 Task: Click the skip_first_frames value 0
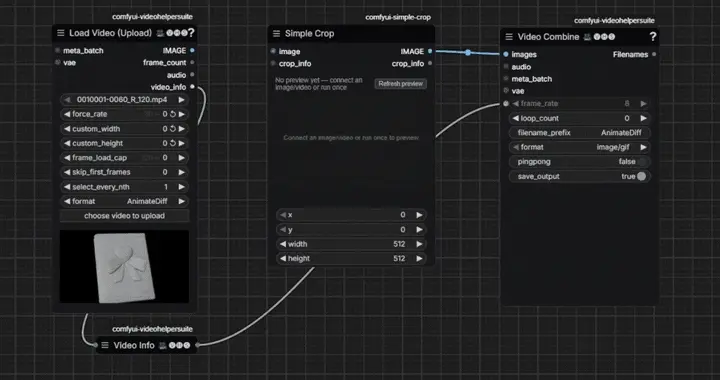click(x=165, y=172)
